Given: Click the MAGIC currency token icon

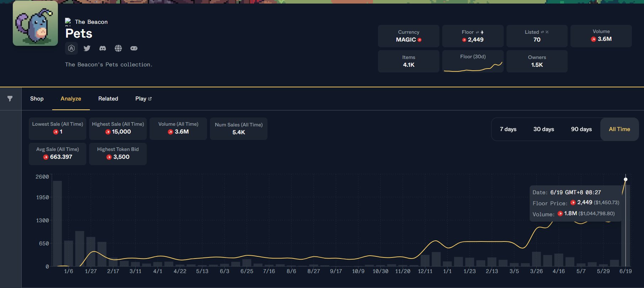Looking at the screenshot, I should click(420, 40).
